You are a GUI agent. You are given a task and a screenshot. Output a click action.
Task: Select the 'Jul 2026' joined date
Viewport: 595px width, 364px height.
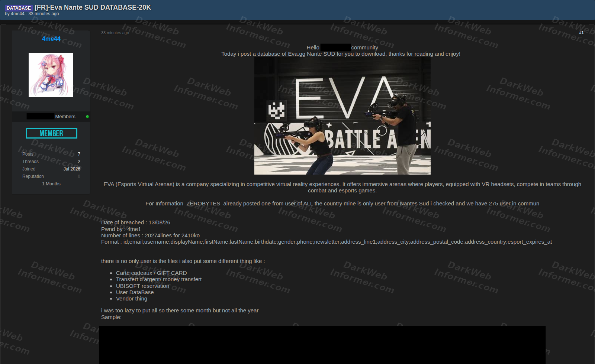click(72, 169)
